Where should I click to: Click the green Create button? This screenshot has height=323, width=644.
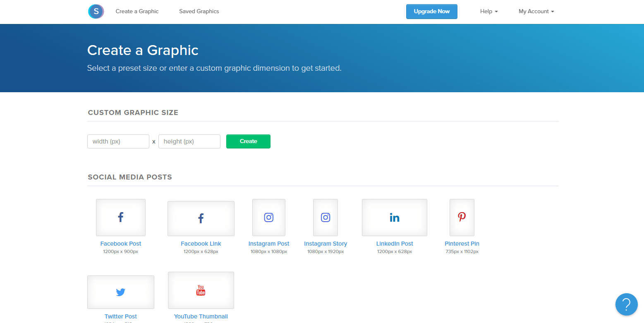pos(248,141)
